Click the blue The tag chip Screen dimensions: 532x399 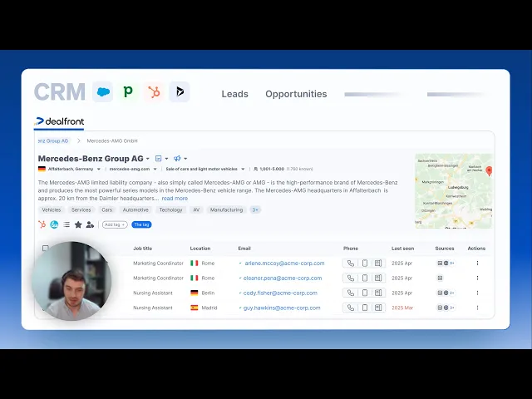pyautogui.click(x=141, y=224)
